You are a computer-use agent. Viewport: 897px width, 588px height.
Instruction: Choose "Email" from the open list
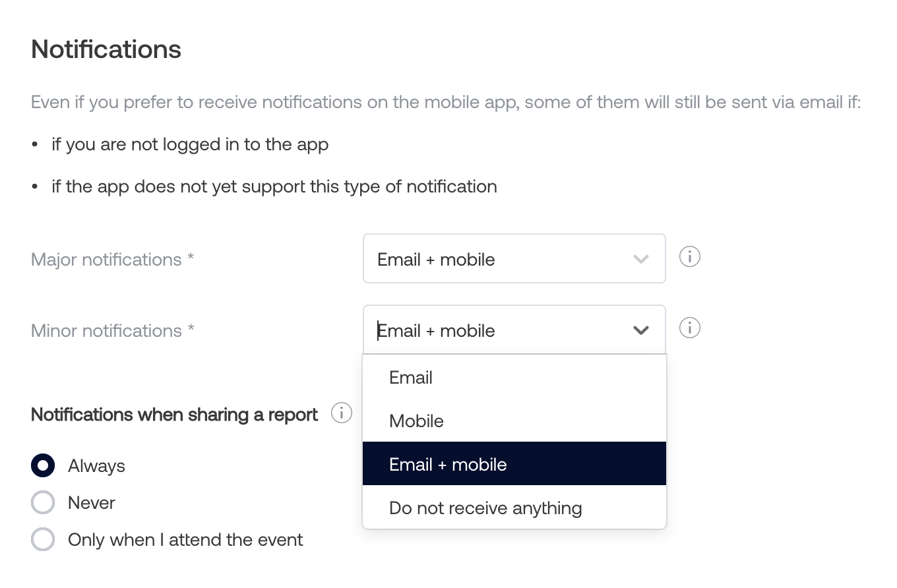(411, 378)
